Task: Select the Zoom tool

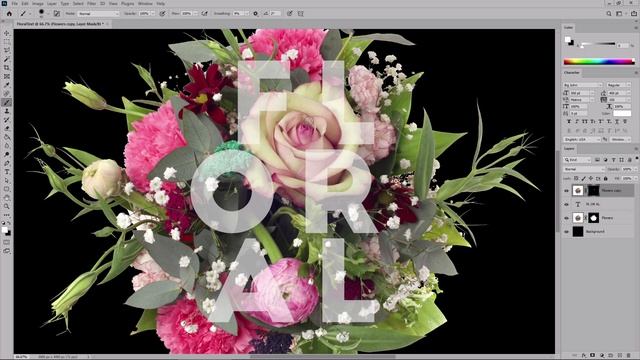Action: pyautogui.click(x=7, y=207)
